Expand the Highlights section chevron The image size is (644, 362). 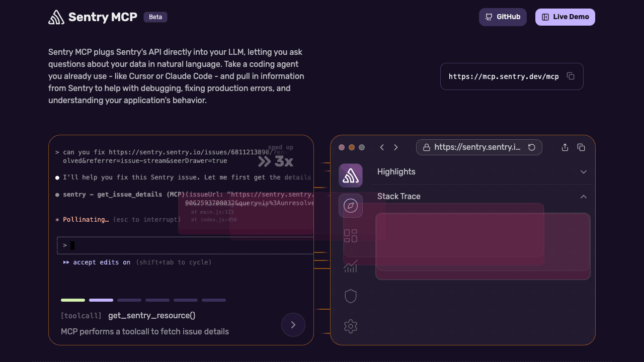coord(584,172)
